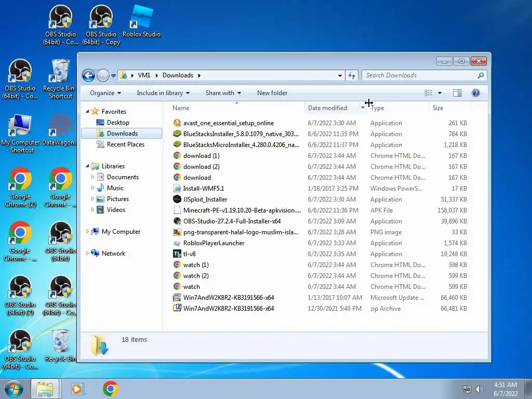Open the Include in library menu
Screen dimensions: 532x399
(x=163, y=93)
